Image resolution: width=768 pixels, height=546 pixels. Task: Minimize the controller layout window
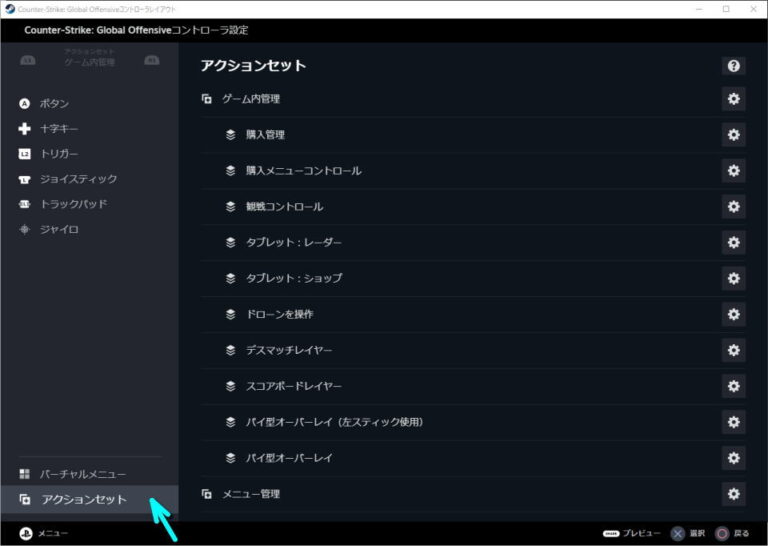(x=699, y=9)
